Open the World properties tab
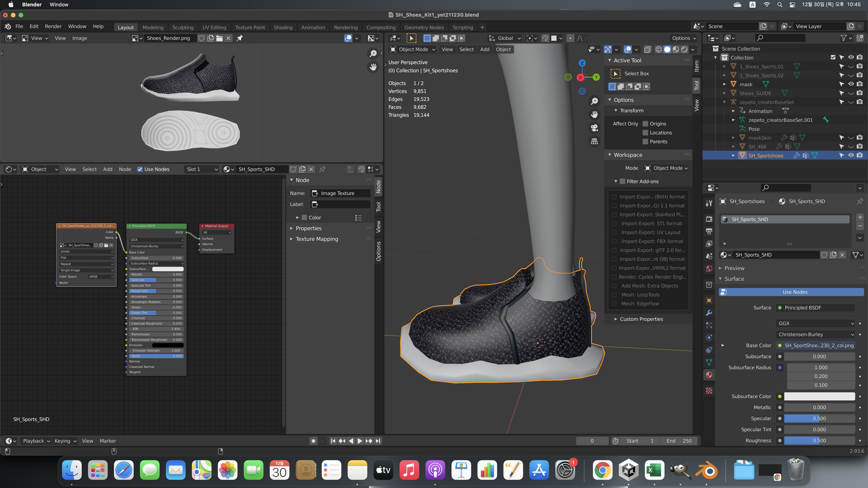The width and height of the screenshot is (868, 488). [x=709, y=269]
